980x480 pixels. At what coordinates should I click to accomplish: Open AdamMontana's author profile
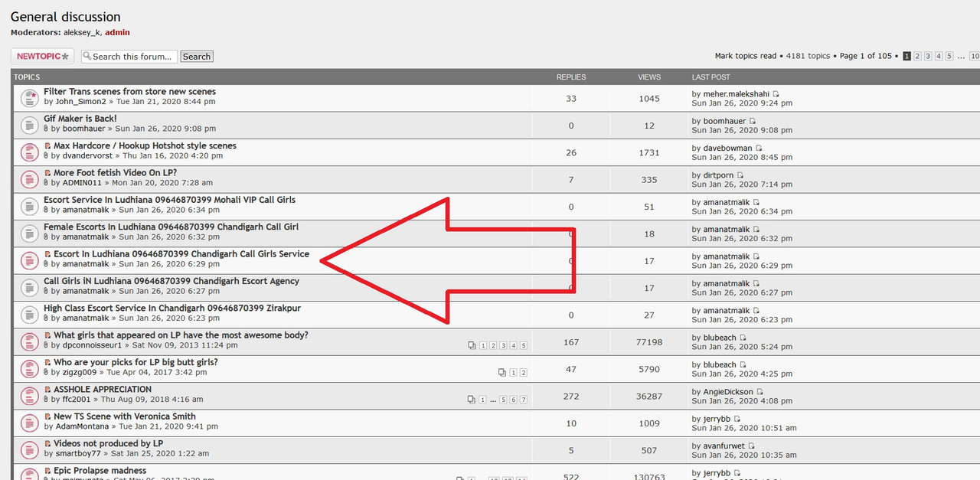[x=82, y=426]
